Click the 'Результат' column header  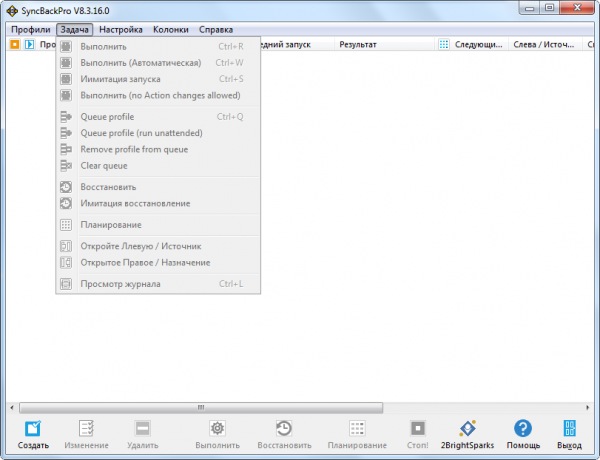[x=358, y=45]
